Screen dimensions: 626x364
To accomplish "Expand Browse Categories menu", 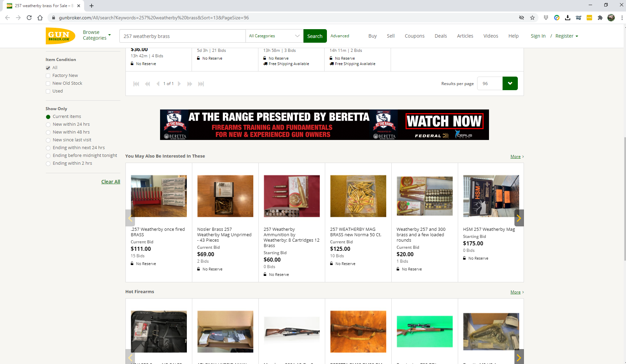I will coord(97,35).
